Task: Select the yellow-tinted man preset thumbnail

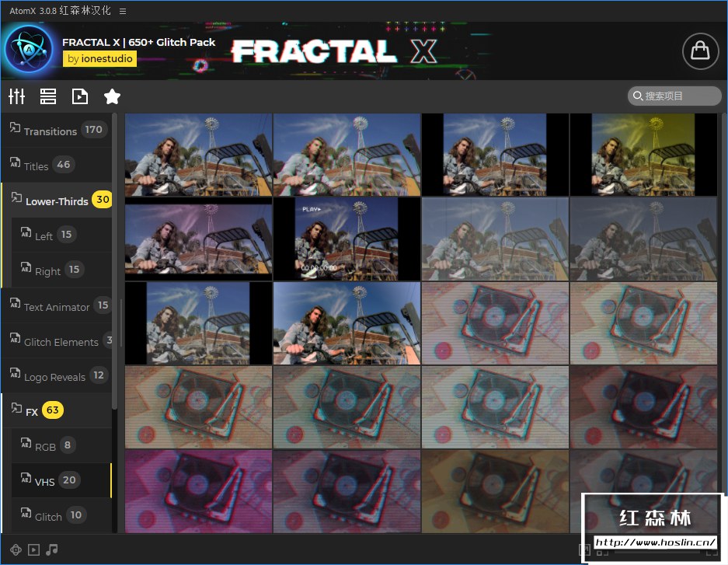Action: 643,155
